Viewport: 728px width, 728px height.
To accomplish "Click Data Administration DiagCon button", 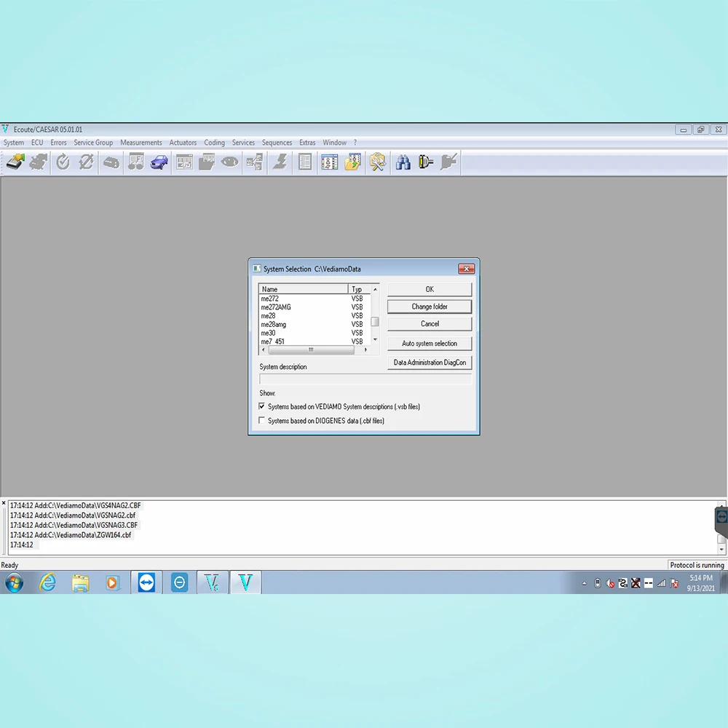I will (x=430, y=363).
